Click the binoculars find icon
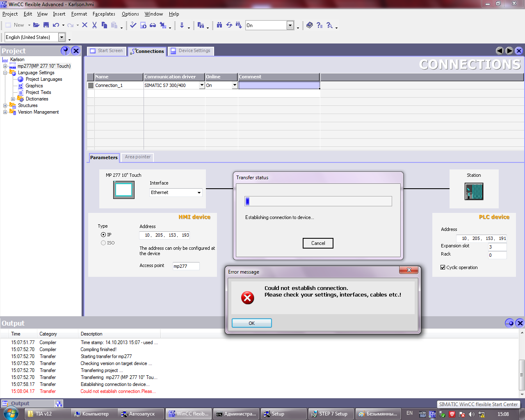The width and height of the screenshot is (525, 420). pyautogui.click(x=219, y=25)
